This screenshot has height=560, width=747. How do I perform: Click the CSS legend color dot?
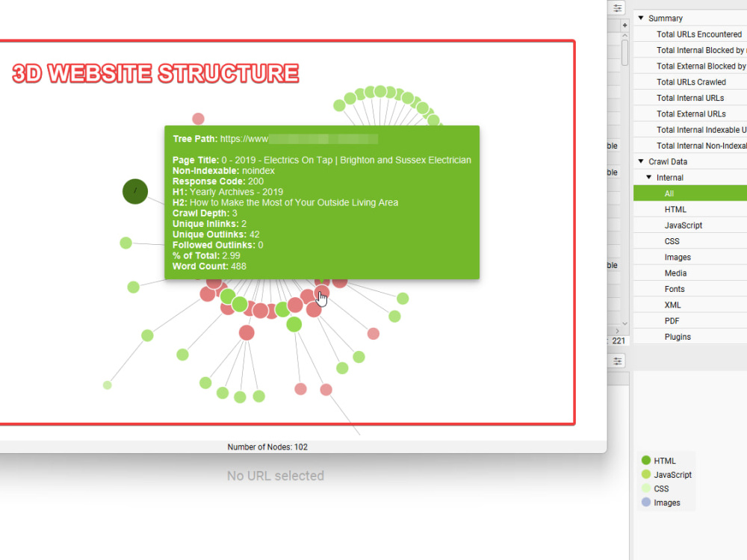(x=646, y=488)
